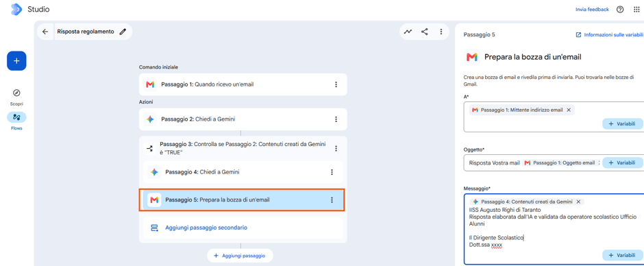
Task: Click in the Messaggio text area
Action: [554, 229]
